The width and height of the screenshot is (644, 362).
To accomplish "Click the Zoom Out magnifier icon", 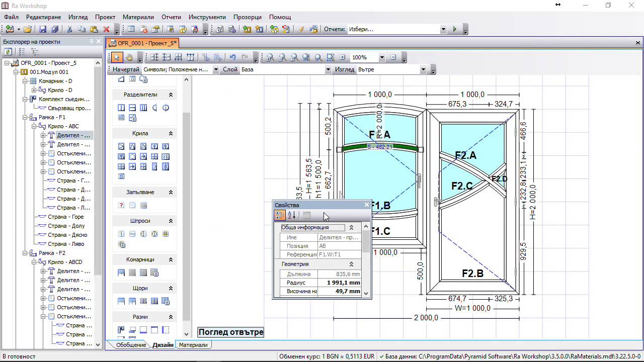I will [282, 57].
